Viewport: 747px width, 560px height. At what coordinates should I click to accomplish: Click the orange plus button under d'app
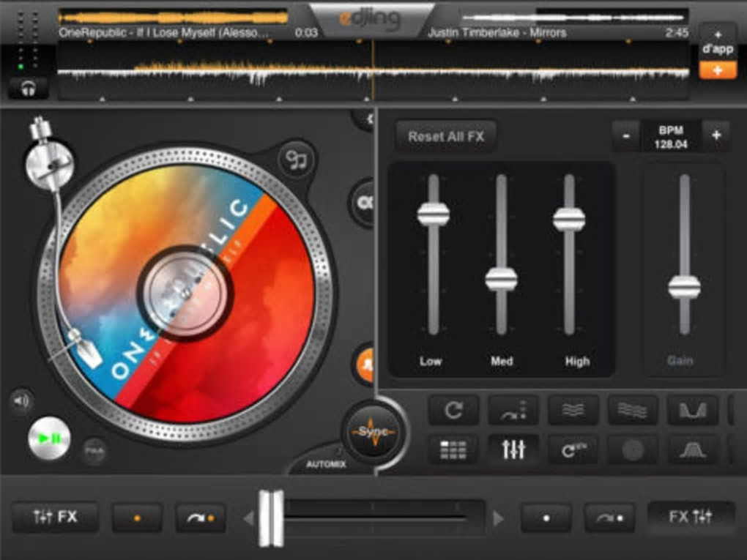tap(718, 70)
